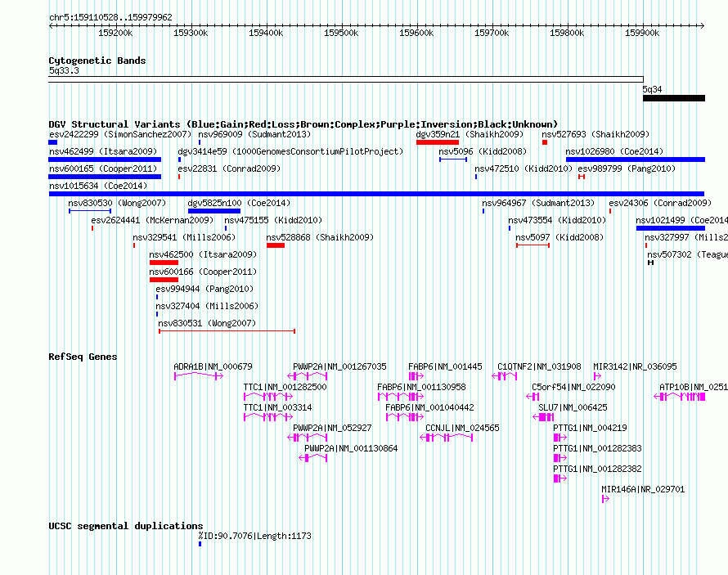
Task: Click the dgv359n21 red loss bar
Action: click(438, 142)
